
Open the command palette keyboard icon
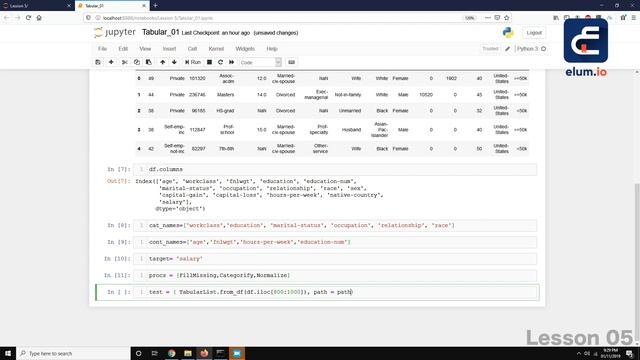coord(291,62)
